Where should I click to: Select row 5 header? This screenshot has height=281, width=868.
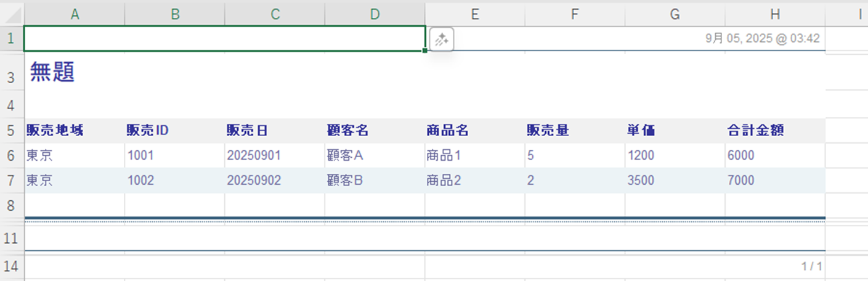[12, 131]
